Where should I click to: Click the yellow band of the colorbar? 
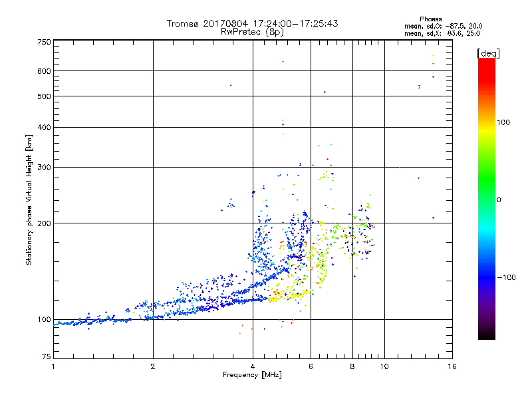coord(487,130)
